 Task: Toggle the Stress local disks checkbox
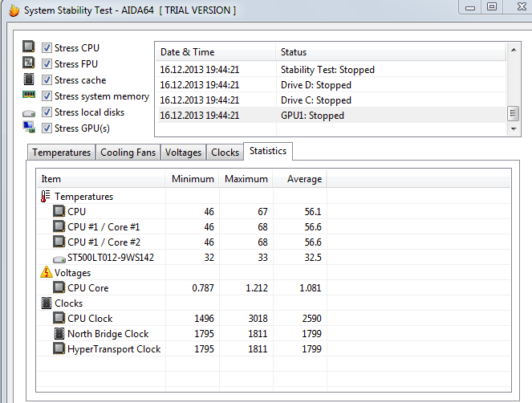point(47,112)
